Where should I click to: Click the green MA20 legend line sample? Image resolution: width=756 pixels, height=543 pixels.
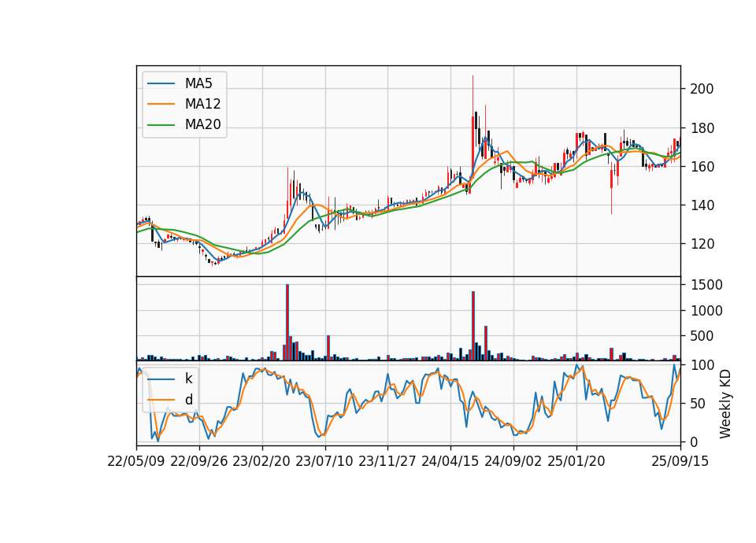coord(161,125)
